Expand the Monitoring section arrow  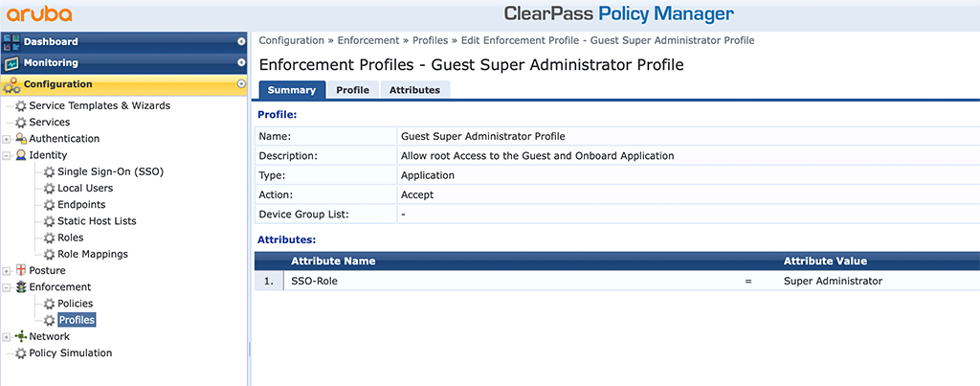pyautogui.click(x=241, y=62)
